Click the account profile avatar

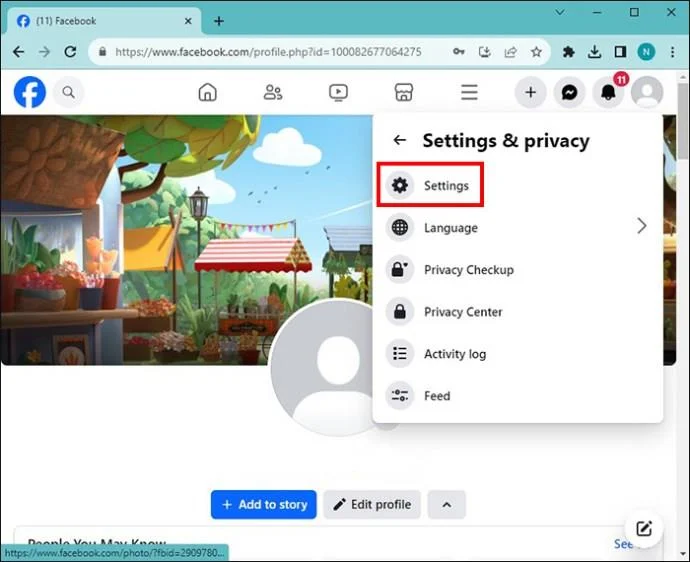click(647, 92)
